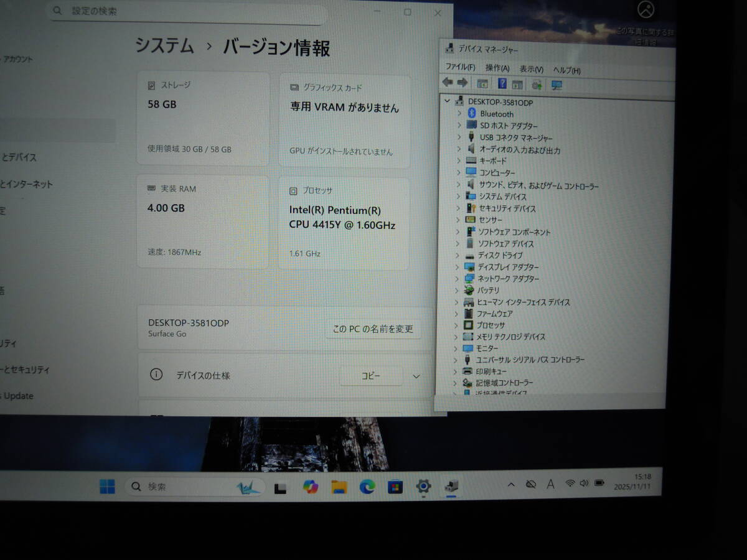Open the ファイル(F) menu
The width and height of the screenshot is (747, 560).
coord(460,67)
